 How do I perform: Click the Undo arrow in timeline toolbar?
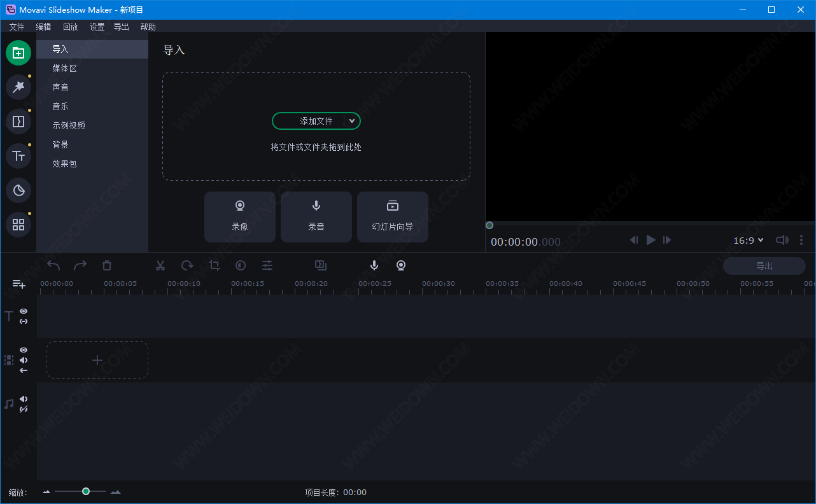pyautogui.click(x=53, y=265)
